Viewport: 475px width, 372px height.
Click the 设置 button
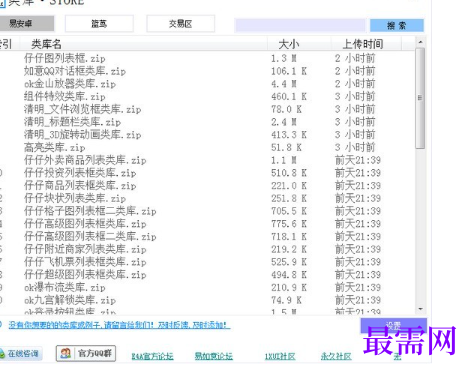point(393,325)
